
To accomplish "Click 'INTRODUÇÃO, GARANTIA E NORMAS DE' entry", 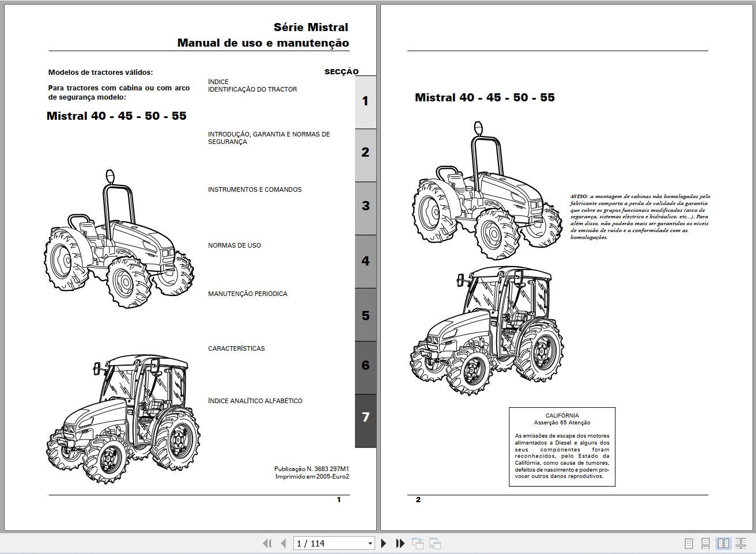I will click(x=269, y=134).
